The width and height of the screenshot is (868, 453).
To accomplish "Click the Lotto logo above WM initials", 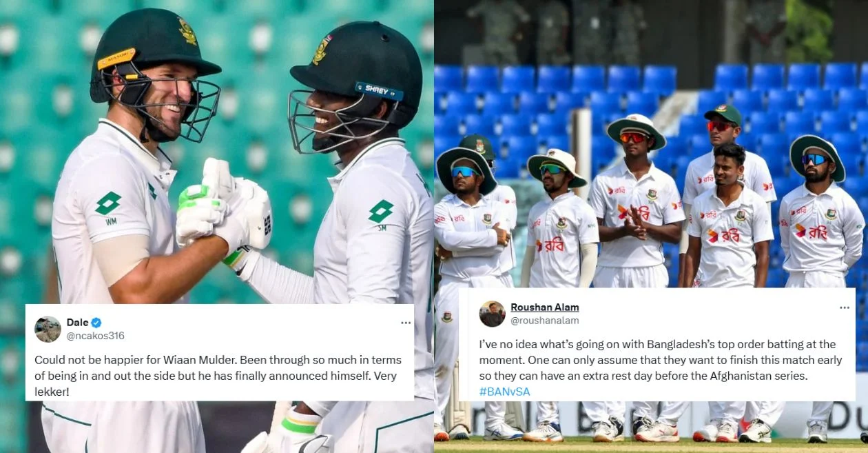I will pos(108,203).
